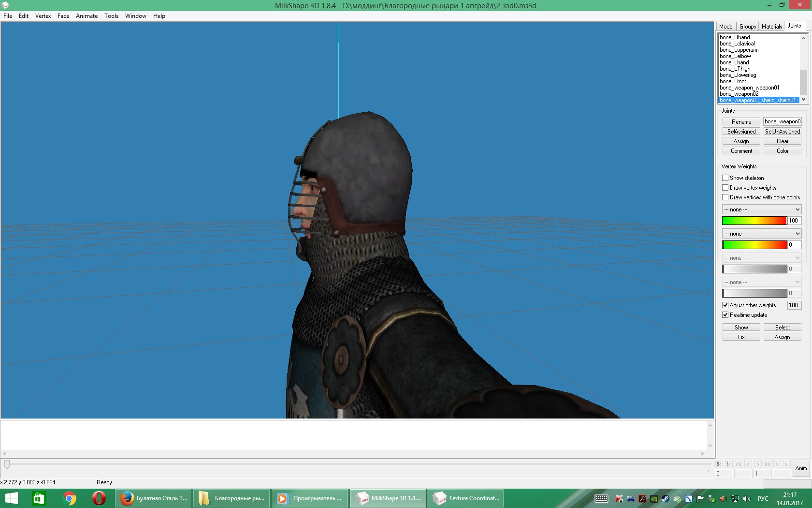Image resolution: width=812 pixels, height=508 pixels.
Task: Open the Steam tray icon
Action: [x=666, y=499]
